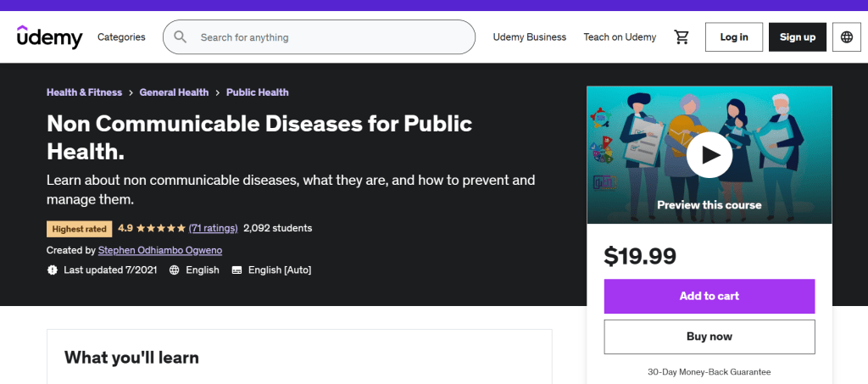Click the Highest rated badge

point(80,228)
